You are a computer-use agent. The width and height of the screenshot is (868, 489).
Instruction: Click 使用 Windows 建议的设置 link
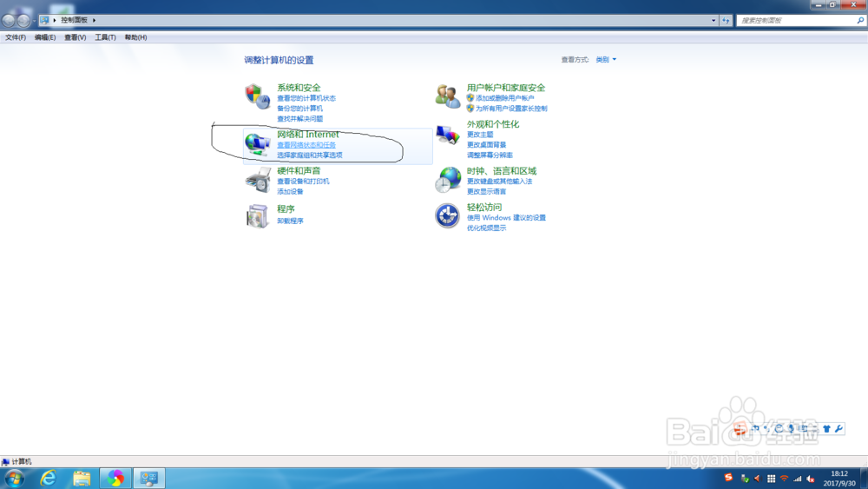click(x=506, y=218)
